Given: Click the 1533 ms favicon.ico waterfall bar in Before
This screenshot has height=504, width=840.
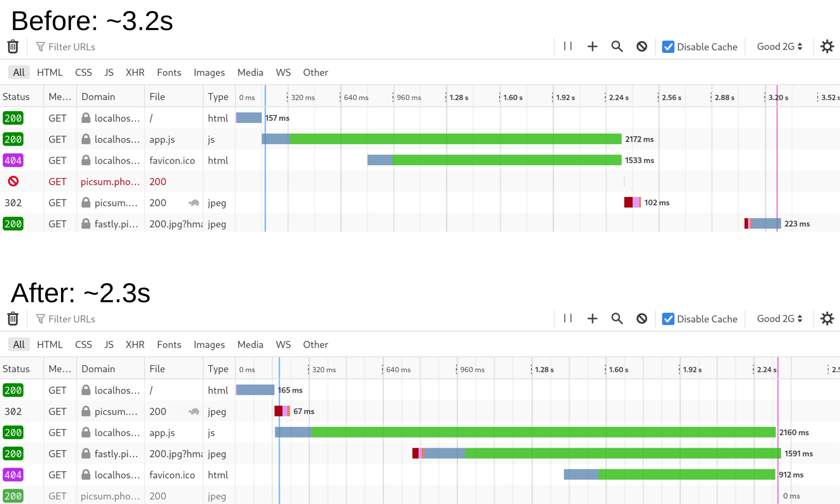Looking at the screenshot, I should [x=494, y=160].
